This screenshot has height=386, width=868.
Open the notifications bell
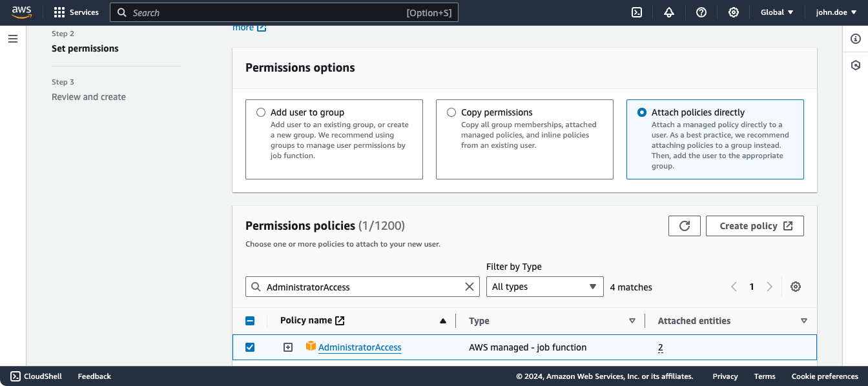(x=669, y=12)
